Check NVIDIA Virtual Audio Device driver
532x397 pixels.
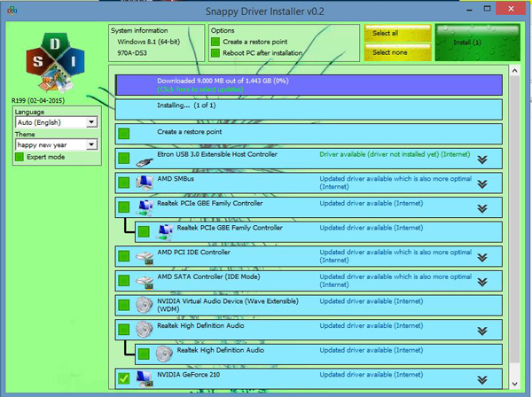[124, 305]
